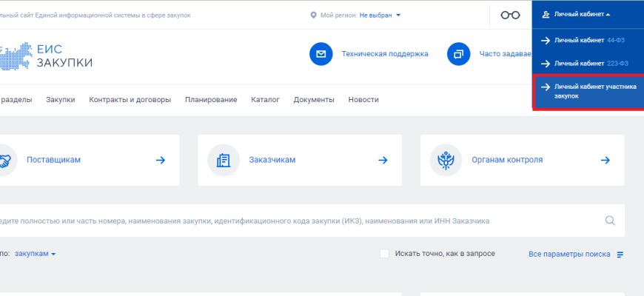The width and height of the screenshot is (644, 296).
Task: Click the Заказчикам building document icon
Action: 222,160
